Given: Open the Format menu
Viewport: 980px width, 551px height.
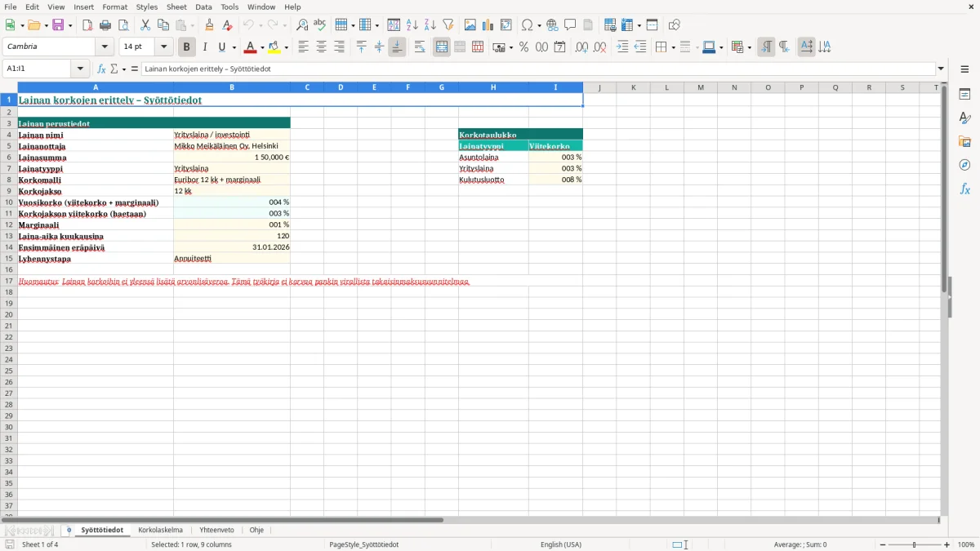Looking at the screenshot, I should pyautogui.click(x=115, y=7).
